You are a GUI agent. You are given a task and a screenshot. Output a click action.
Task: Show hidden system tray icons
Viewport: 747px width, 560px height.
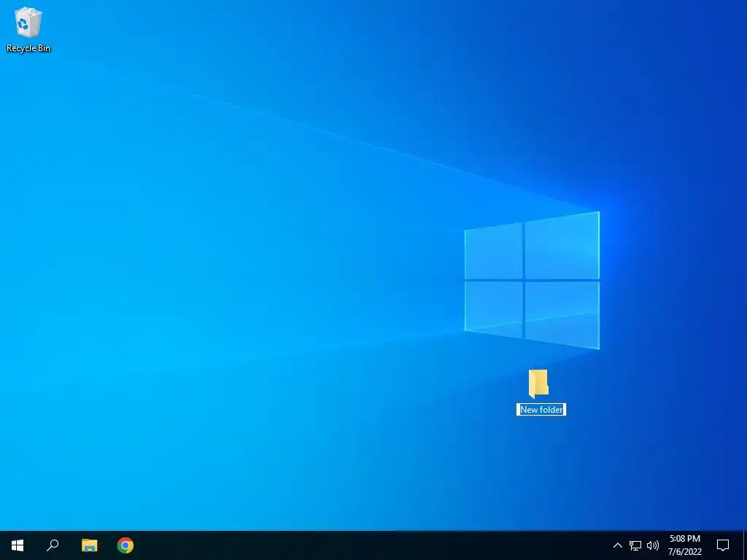coord(617,545)
